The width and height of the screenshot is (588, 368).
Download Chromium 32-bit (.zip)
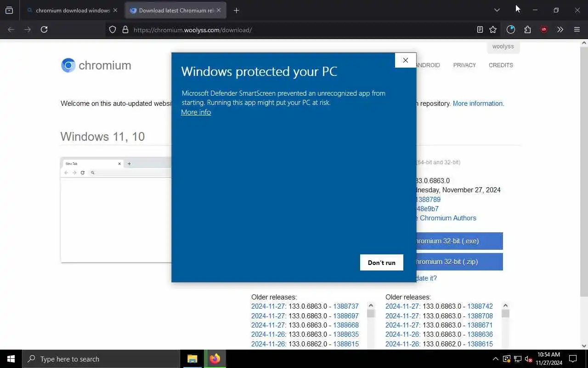459,262
